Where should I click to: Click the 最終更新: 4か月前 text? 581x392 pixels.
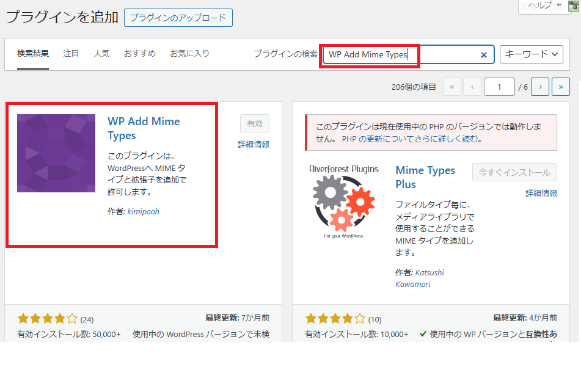(x=525, y=318)
